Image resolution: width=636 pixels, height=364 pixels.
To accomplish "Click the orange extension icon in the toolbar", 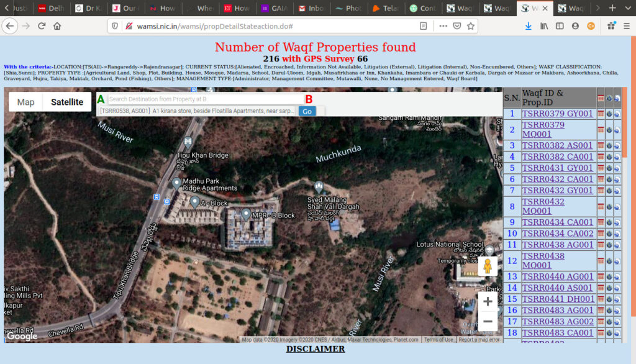I will [591, 26].
